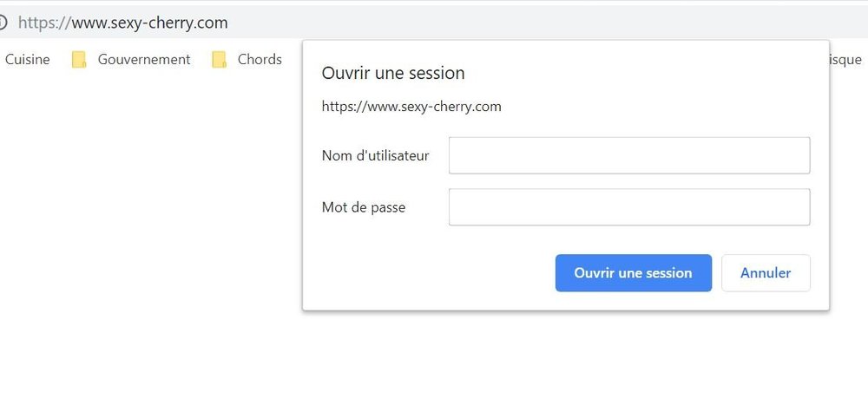Open the Cuisine bookmark

tap(27, 59)
